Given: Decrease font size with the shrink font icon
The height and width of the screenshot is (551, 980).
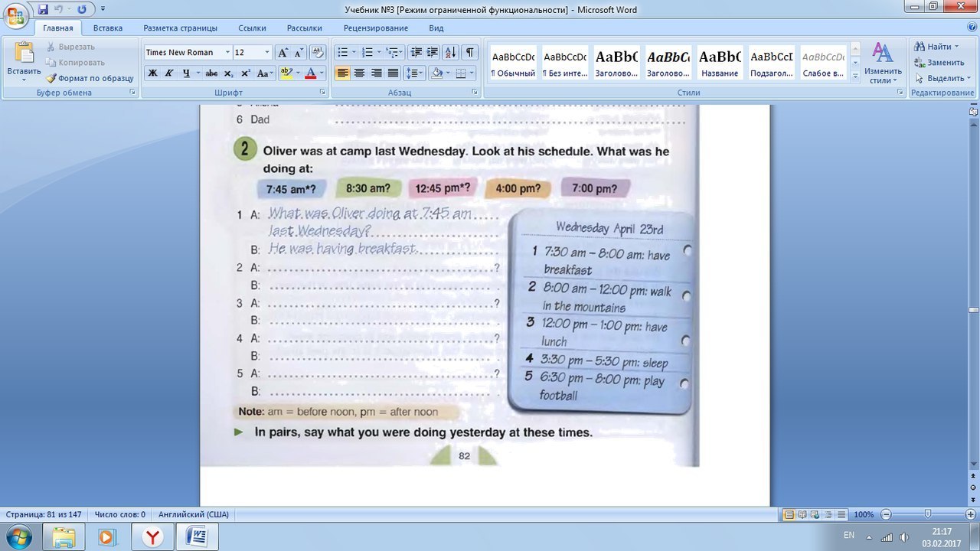Looking at the screenshot, I should pyautogui.click(x=298, y=52).
